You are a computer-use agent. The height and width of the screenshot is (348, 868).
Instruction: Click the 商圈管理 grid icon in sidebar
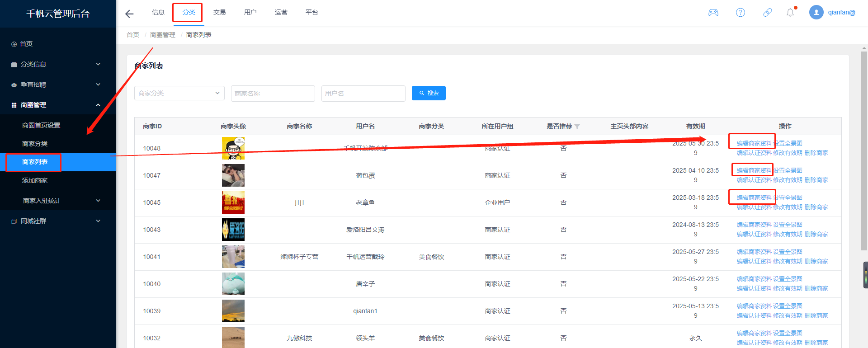pyautogui.click(x=14, y=105)
